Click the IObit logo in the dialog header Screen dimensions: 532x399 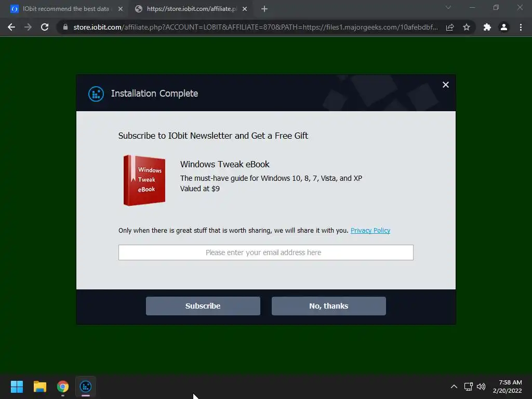[x=96, y=94]
